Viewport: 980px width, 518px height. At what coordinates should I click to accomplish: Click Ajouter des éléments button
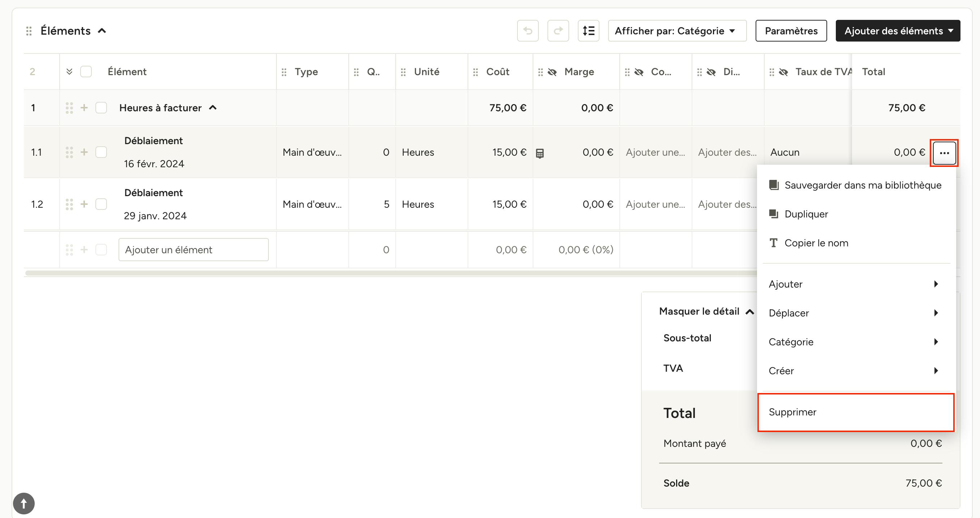(898, 31)
